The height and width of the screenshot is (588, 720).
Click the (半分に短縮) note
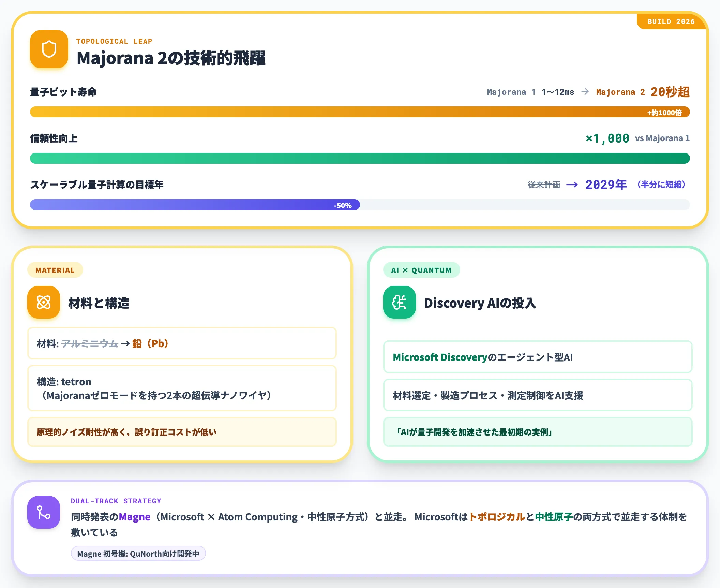(x=661, y=185)
